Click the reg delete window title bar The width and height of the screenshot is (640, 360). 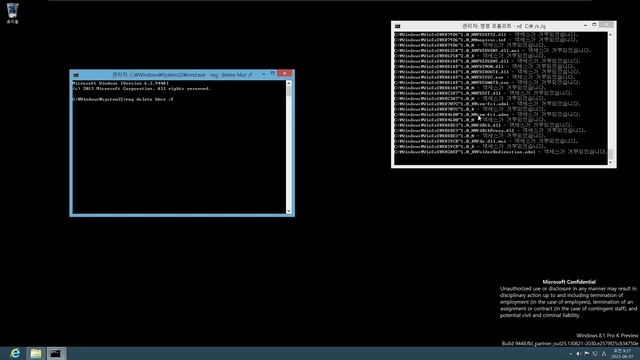click(182, 75)
